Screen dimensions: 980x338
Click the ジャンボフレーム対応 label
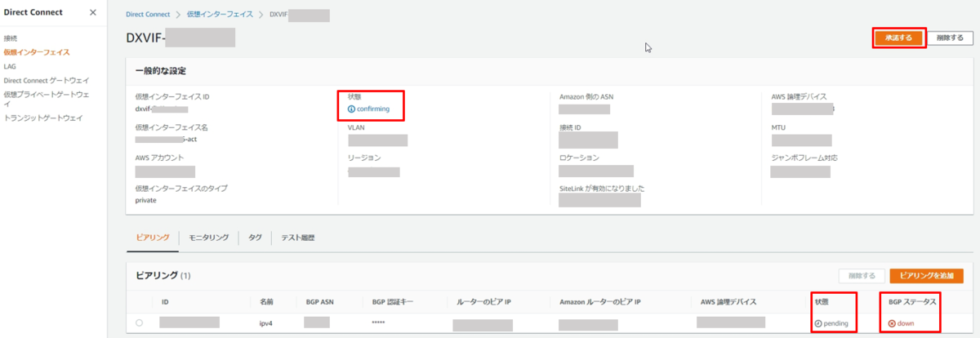point(804,158)
